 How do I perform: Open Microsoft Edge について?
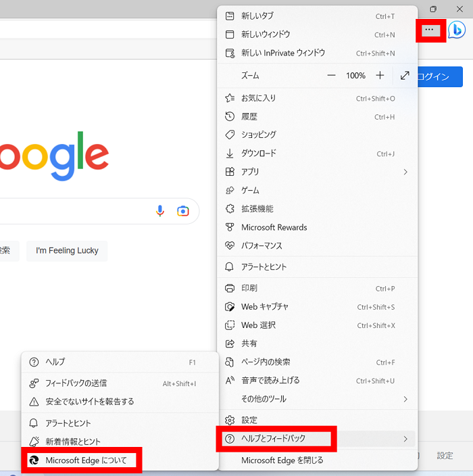[120, 460]
